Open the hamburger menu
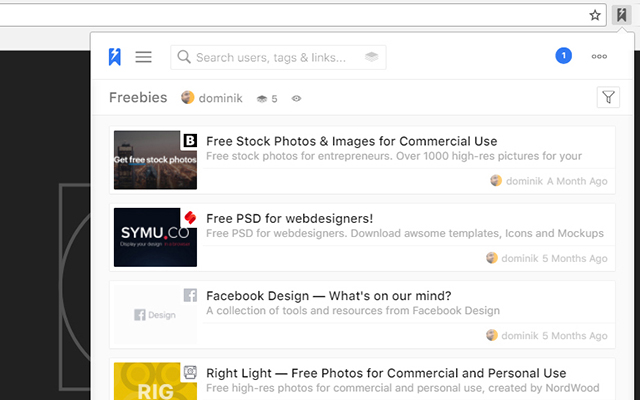 [144, 57]
